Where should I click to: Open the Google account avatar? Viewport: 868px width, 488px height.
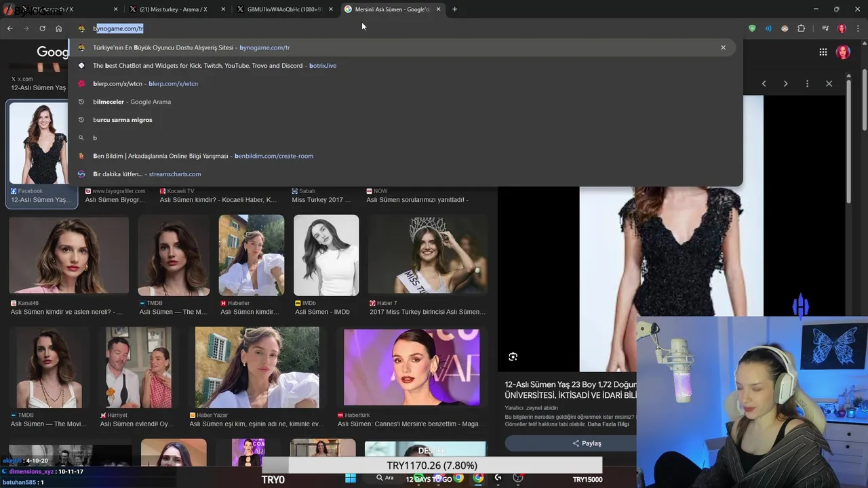coord(844,52)
